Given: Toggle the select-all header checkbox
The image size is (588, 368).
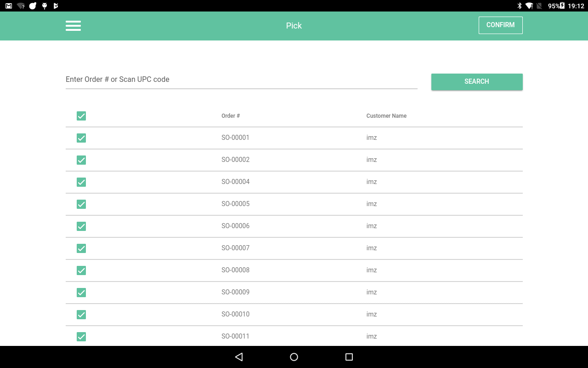Looking at the screenshot, I should 81,116.
